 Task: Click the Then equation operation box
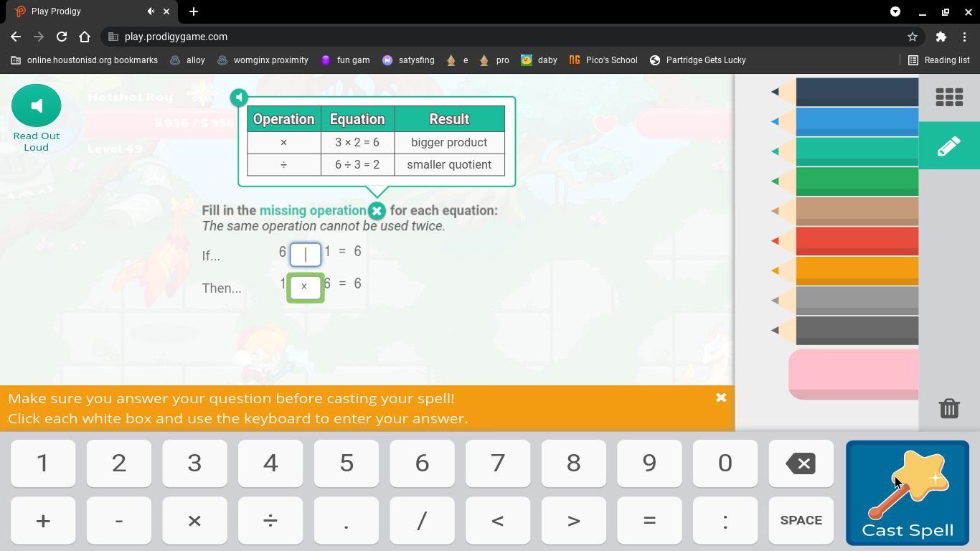(306, 287)
